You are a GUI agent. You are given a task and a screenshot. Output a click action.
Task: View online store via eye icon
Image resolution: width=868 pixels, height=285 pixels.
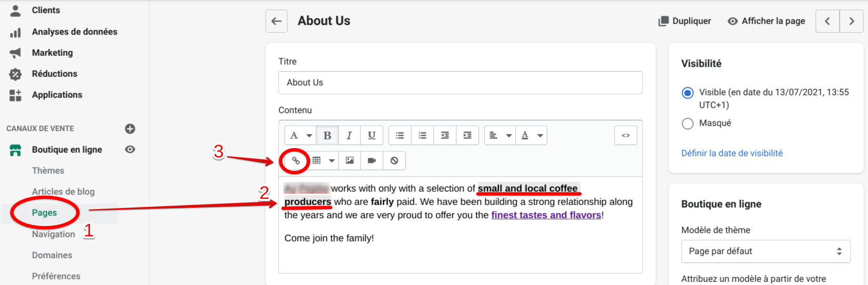(x=130, y=149)
